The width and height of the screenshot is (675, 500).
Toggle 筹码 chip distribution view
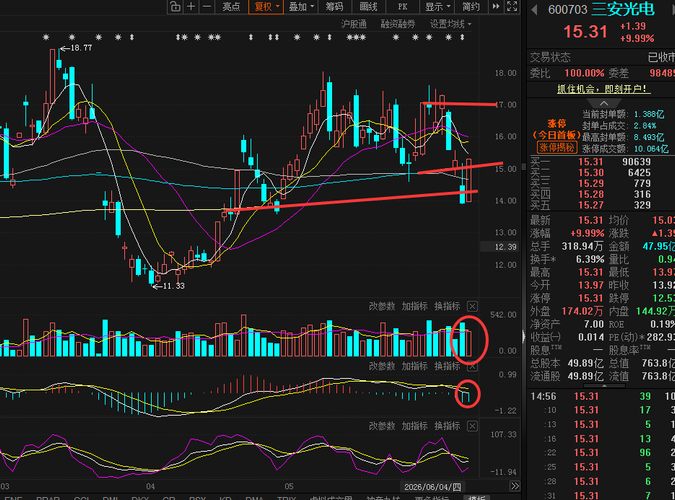pos(334,6)
